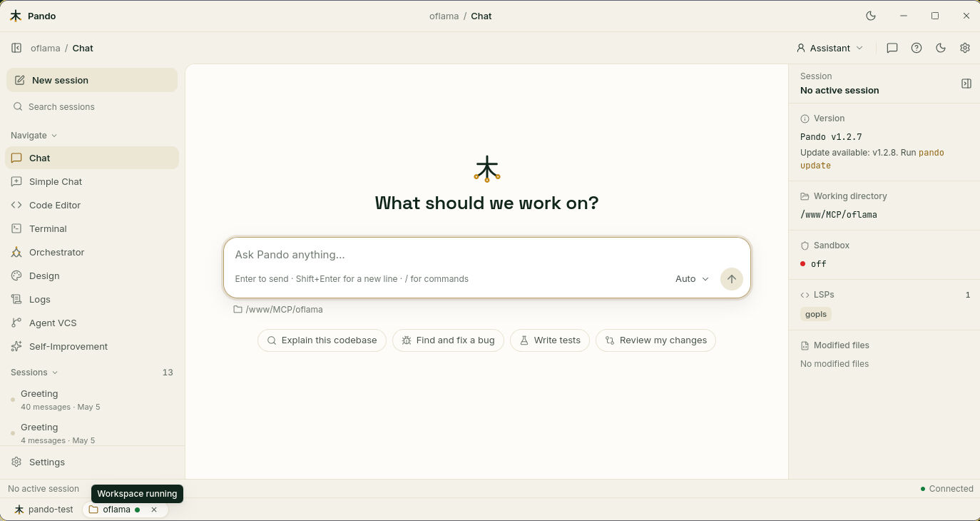980x521 pixels.
Task: Click the oflama breadcrumb in header
Action: pos(46,48)
